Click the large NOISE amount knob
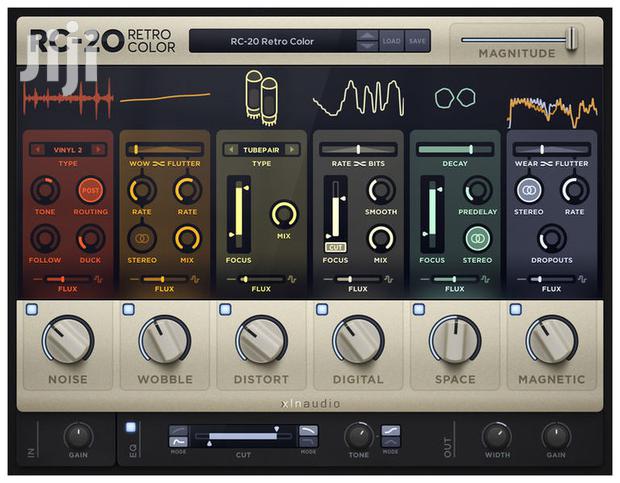The width and height of the screenshot is (620, 483). pyautogui.click(x=68, y=340)
